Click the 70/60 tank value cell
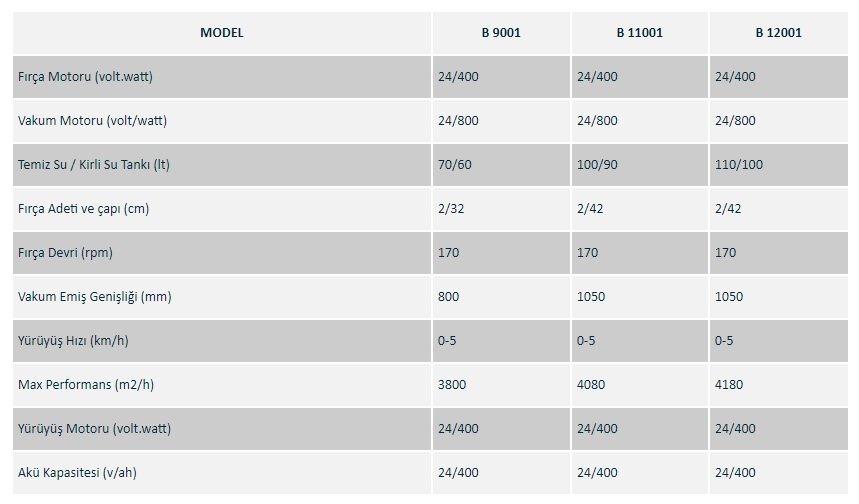The height and width of the screenshot is (504, 859). click(501, 164)
